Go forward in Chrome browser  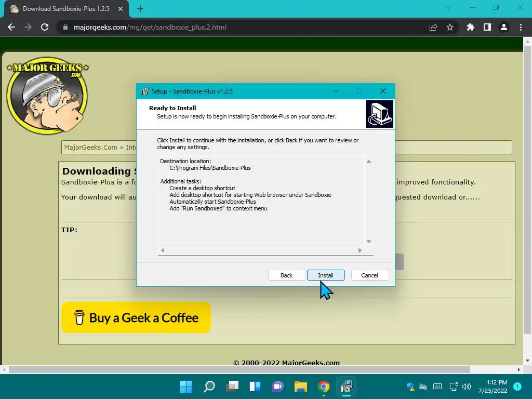[x=28, y=27]
